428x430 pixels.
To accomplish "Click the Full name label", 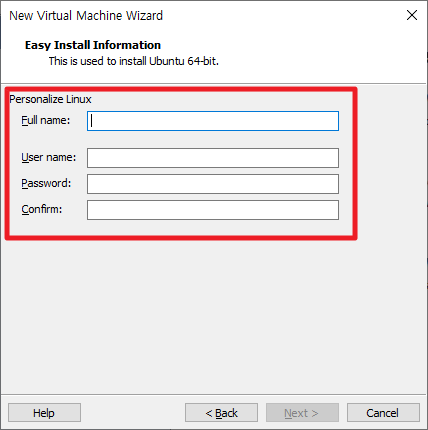I will 46,120.
